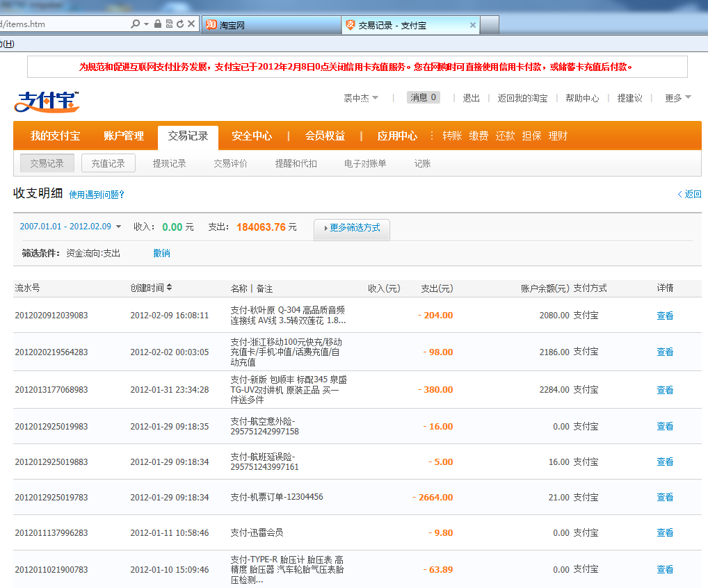Viewport: 708px width, 588px height.
Task: Click the 支付-机票订单-12304456 transaction name
Action: click(x=277, y=497)
